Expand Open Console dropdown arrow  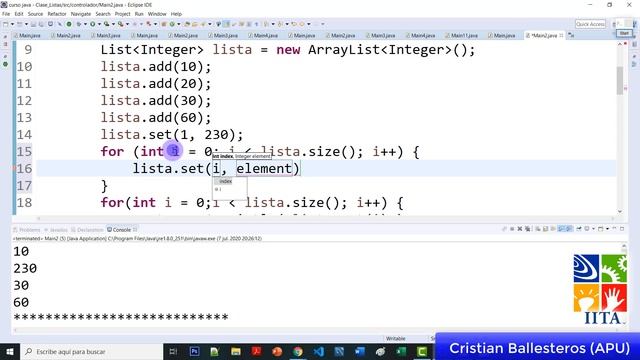(607, 229)
